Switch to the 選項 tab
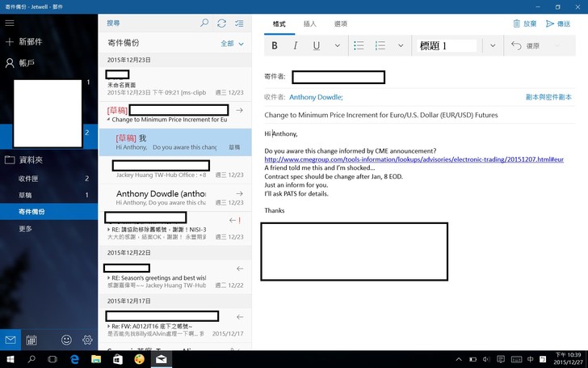This screenshot has height=368, width=588. [x=341, y=24]
